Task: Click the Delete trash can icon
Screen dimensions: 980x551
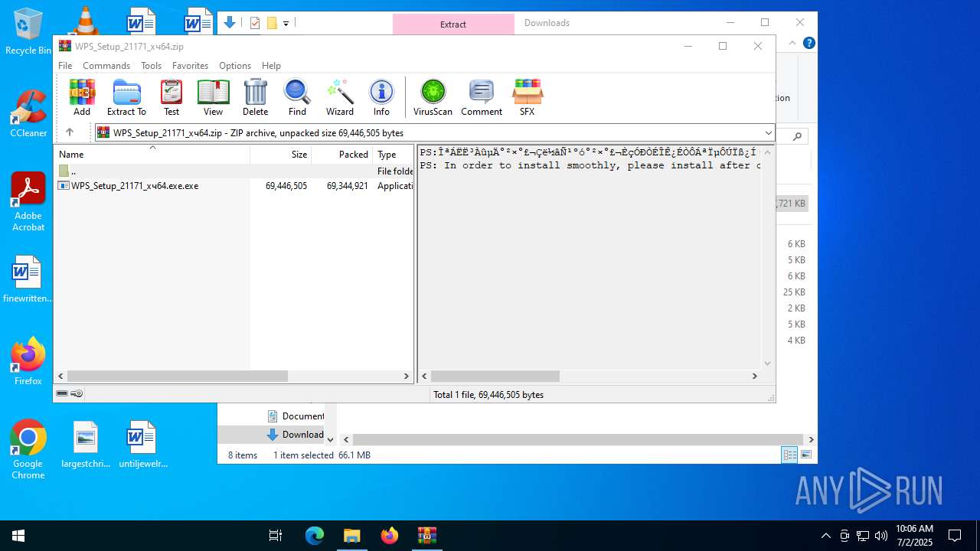Action: (255, 97)
